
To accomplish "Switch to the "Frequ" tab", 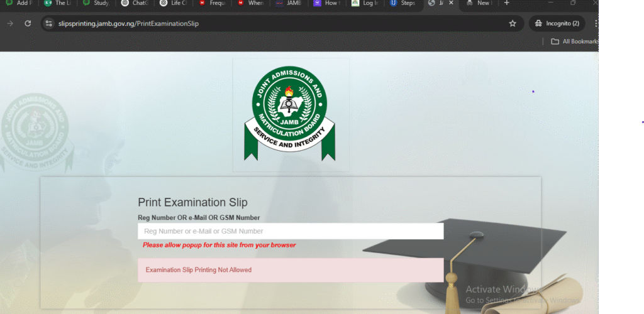I will (x=213, y=3).
